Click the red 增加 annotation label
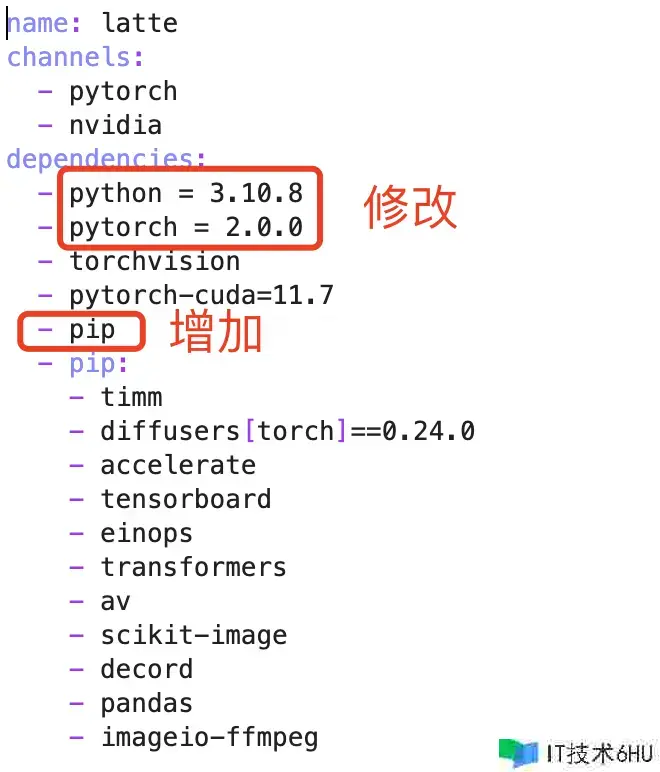660x772 pixels. click(216, 332)
